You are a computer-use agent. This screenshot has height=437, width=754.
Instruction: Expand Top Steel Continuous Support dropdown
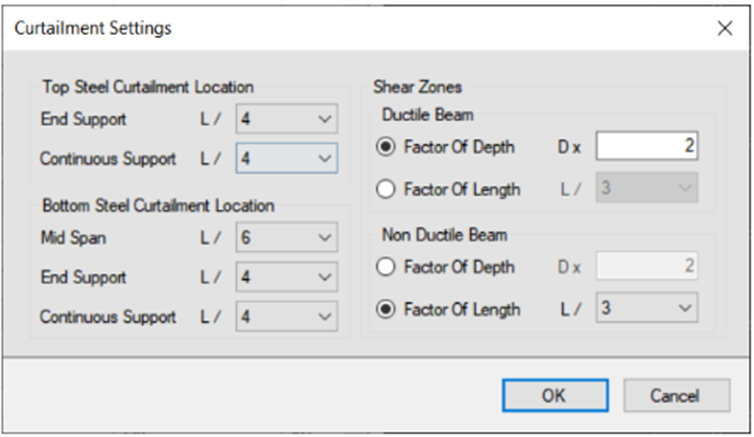coord(287,158)
